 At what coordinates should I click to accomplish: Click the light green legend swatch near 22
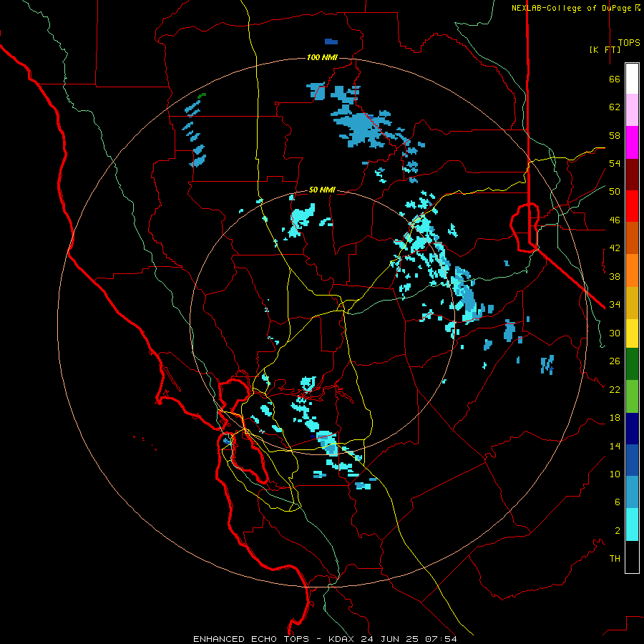click(632, 396)
